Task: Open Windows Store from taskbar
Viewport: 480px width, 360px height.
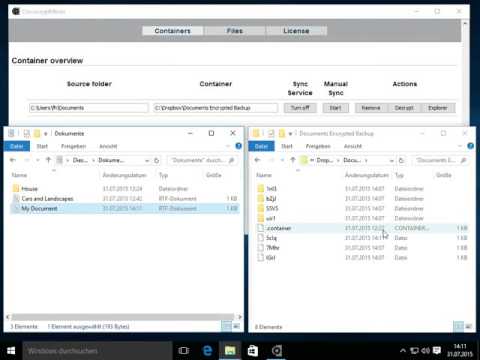Action: 253,351
